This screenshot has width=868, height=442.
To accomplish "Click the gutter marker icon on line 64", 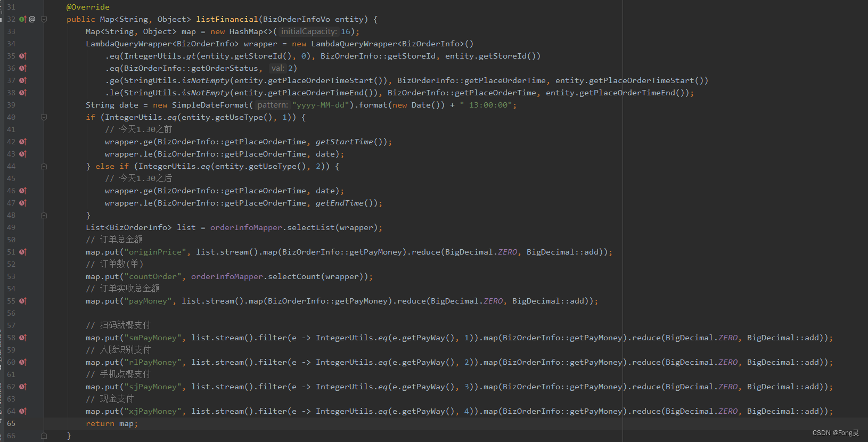I will (x=23, y=411).
